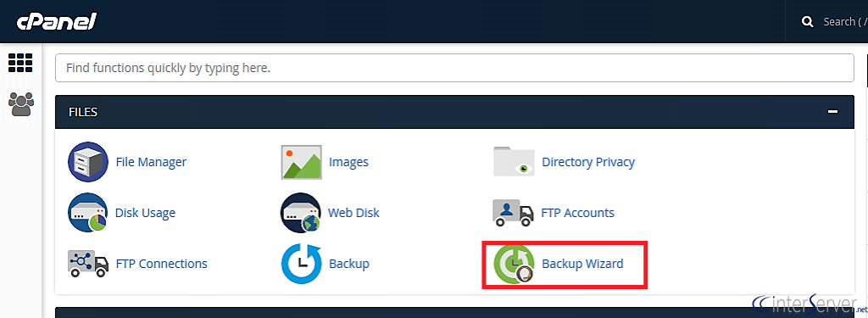This screenshot has height=318, width=868.
Task: Click the Images picture icon
Action: [301, 162]
